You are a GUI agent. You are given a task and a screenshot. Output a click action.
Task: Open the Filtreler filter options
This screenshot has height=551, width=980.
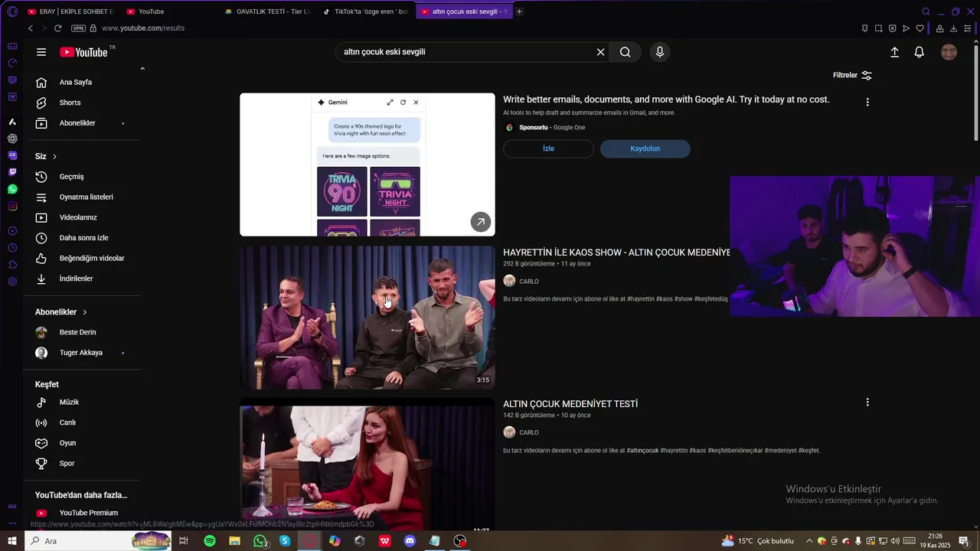pos(852,75)
